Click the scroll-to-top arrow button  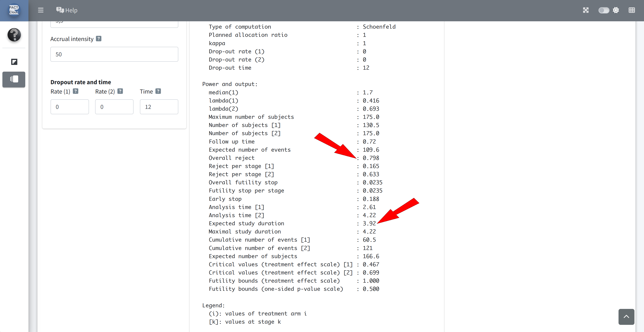626,316
